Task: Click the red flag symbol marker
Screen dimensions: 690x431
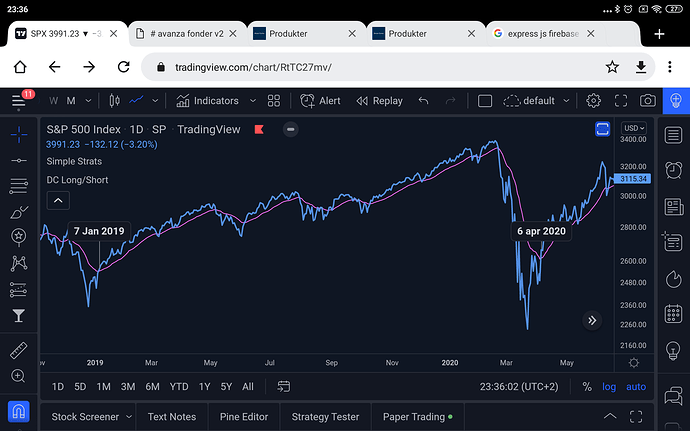Action: 259,129
